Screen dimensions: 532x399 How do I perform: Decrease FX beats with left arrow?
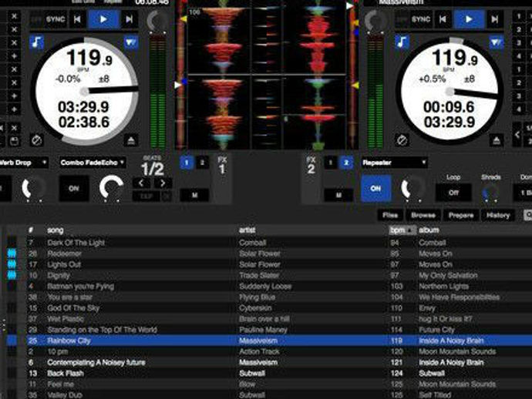point(141,183)
